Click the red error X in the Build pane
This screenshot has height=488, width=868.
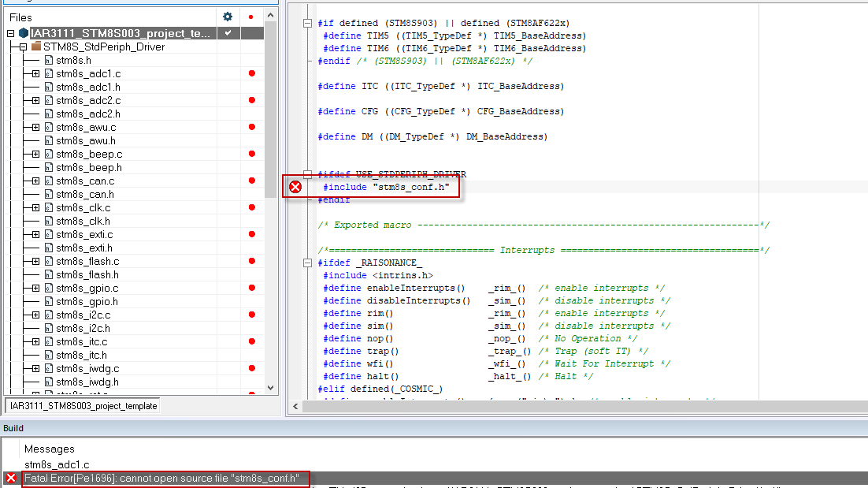[9, 477]
